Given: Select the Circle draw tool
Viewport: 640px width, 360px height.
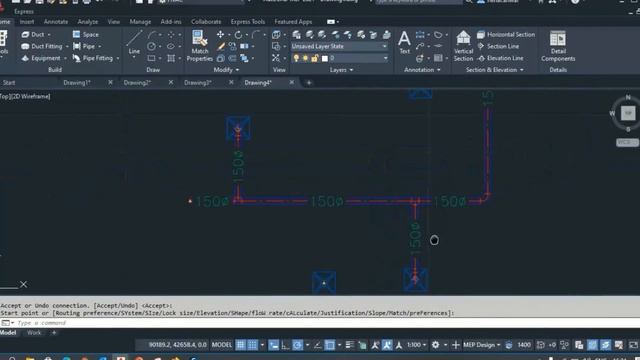Looking at the screenshot, I should [151, 47].
